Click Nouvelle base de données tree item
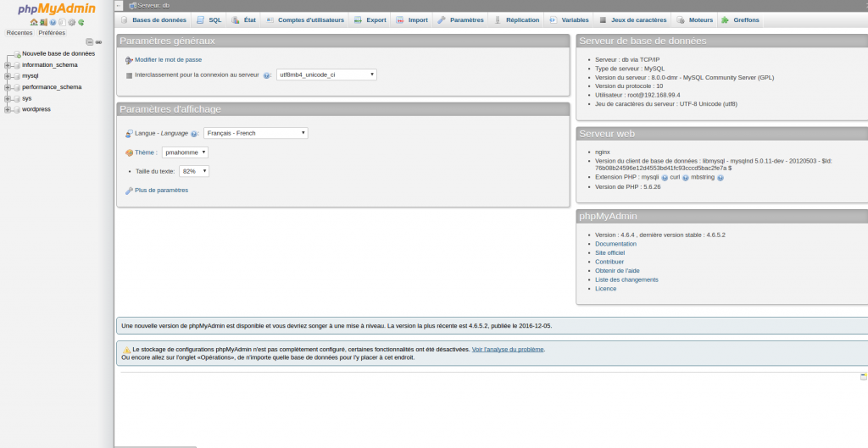868x448 pixels. 58,53
